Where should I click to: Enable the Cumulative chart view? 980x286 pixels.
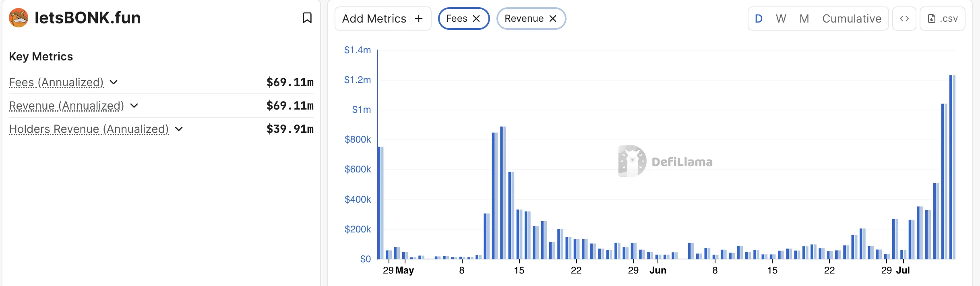point(852,19)
